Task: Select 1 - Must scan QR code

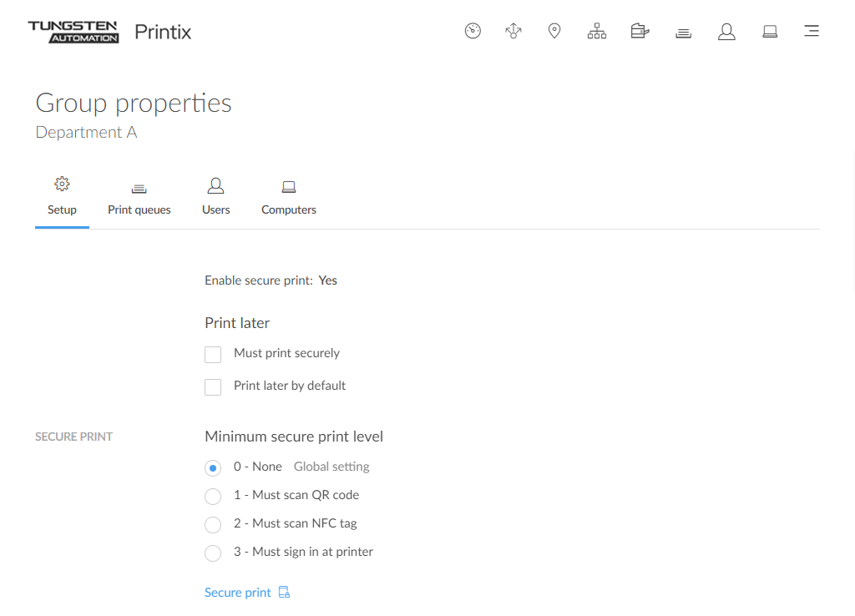Action: coord(213,497)
